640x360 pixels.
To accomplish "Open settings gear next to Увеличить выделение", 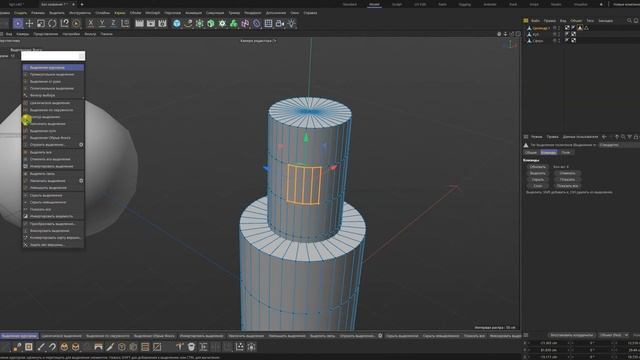I will (x=81, y=180).
